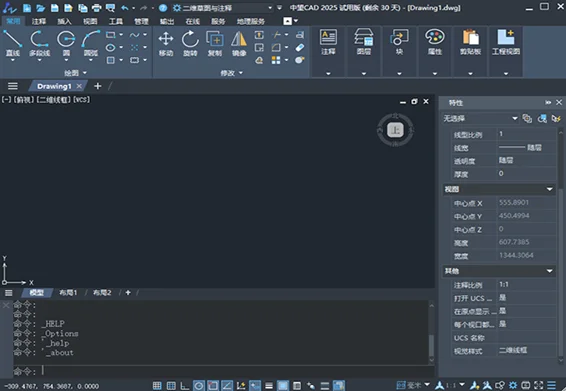Image resolution: width=566 pixels, height=391 pixels.
Task: Expand the 绘图 panel dropdown
Action: 76,73
